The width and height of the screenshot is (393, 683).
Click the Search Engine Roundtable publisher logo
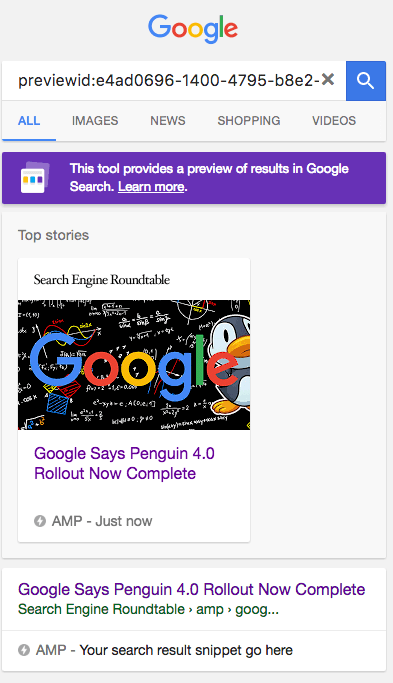102,280
